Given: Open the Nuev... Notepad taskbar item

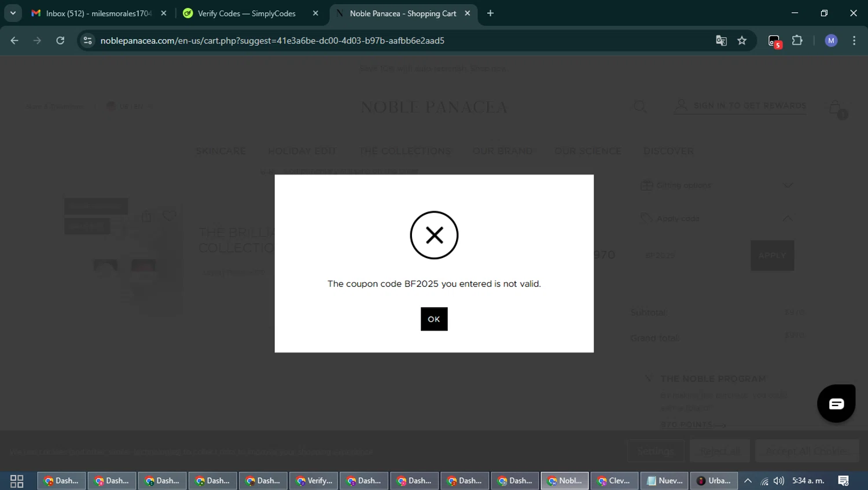Looking at the screenshot, I should [665, 481].
